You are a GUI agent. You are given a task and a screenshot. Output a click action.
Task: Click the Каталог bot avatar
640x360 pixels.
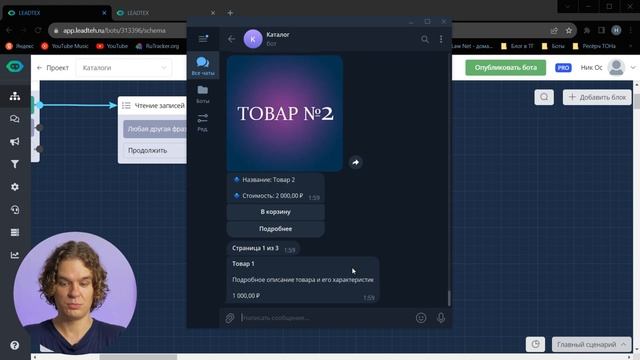(253, 39)
